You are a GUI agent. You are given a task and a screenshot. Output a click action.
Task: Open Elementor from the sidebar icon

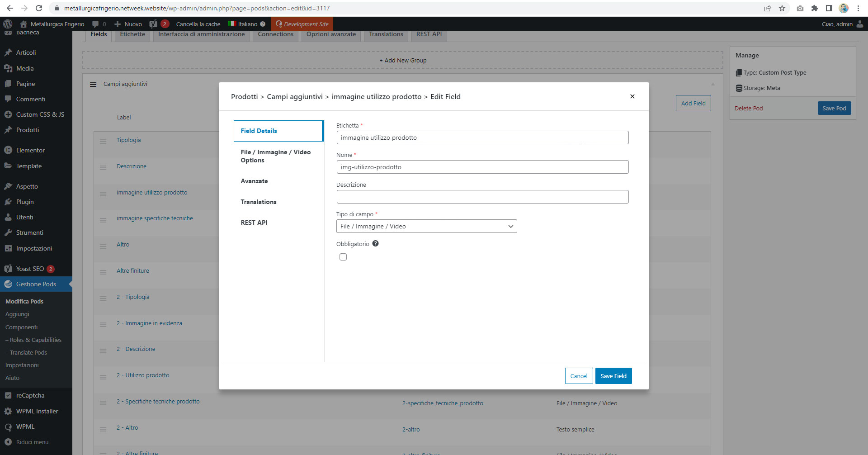[8, 150]
